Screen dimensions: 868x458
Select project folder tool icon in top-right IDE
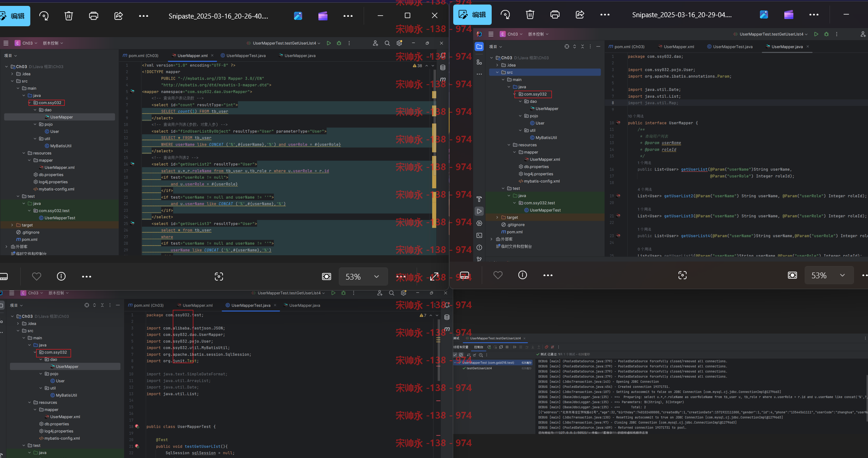click(479, 47)
